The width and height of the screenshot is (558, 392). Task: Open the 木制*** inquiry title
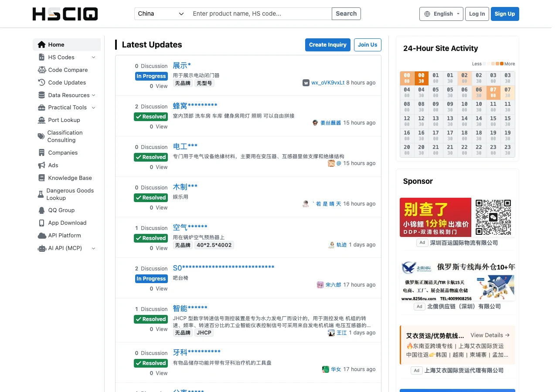pos(185,186)
